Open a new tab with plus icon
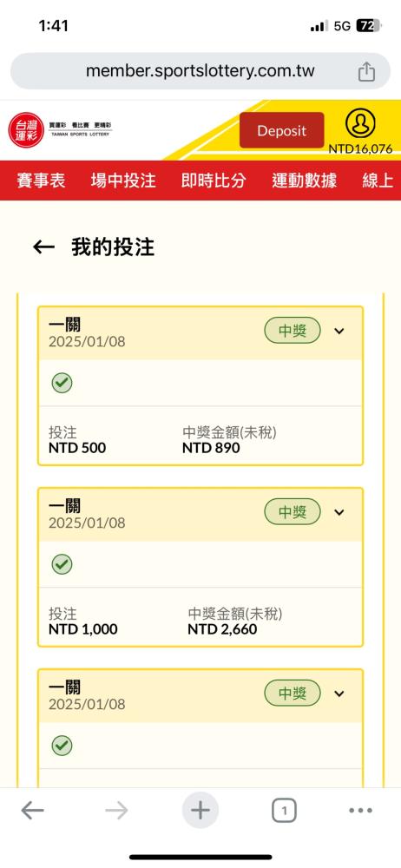The height and width of the screenshot is (868, 401). click(x=200, y=811)
